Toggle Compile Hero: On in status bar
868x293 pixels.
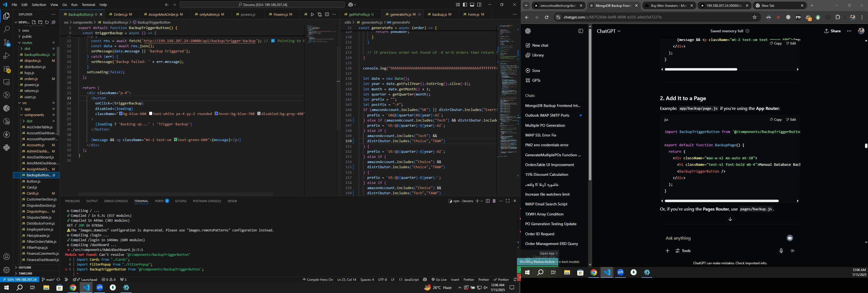pyautogui.click(x=318, y=279)
